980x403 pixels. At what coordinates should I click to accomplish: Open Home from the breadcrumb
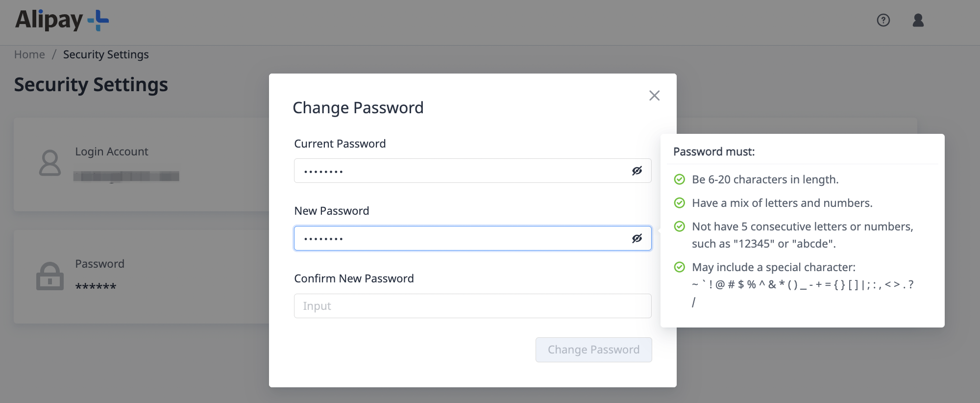coord(29,54)
